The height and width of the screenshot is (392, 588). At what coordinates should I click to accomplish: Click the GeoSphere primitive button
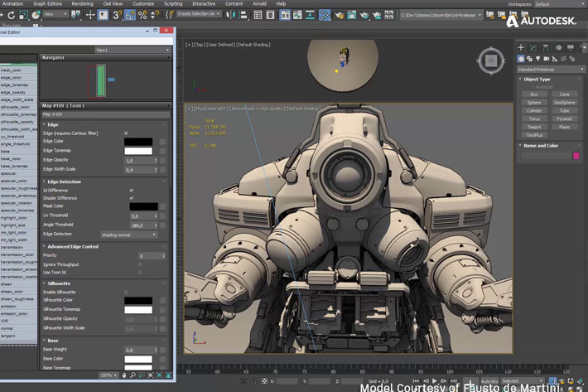[564, 103]
